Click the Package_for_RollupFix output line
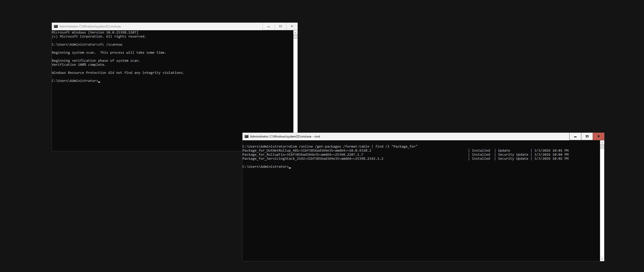Viewport: 644px width, 272px height. [x=303, y=155]
